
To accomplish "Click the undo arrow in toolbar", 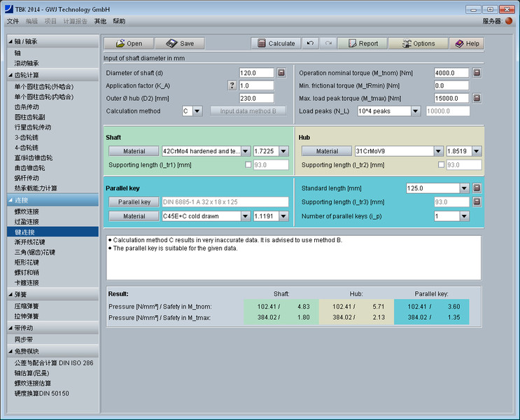I will (x=311, y=43).
